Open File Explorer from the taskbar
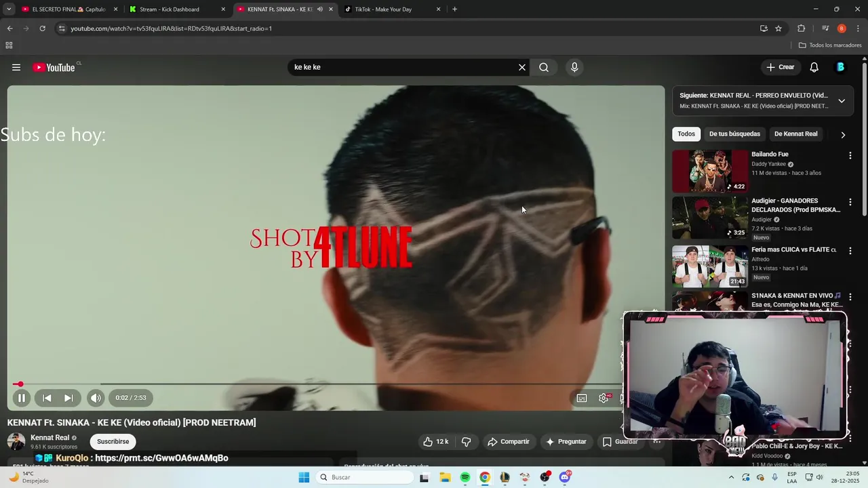This screenshot has width=868, height=488. pos(445,477)
